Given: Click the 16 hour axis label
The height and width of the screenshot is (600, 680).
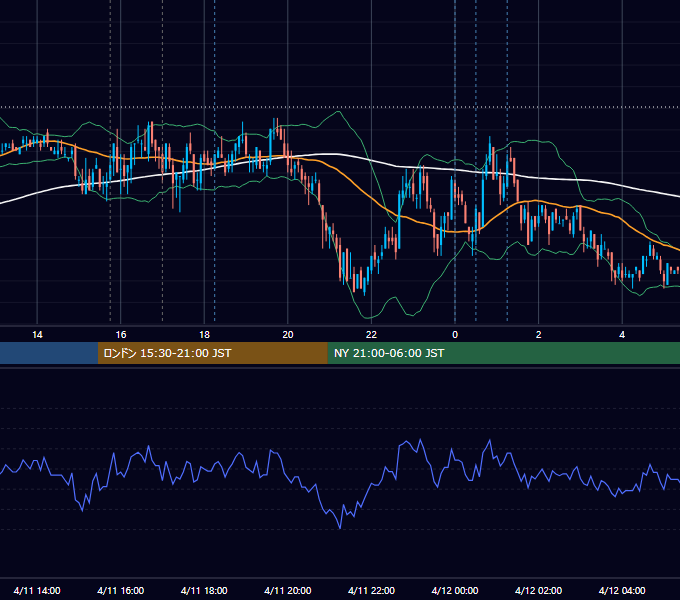Looking at the screenshot, I should 121,335.
